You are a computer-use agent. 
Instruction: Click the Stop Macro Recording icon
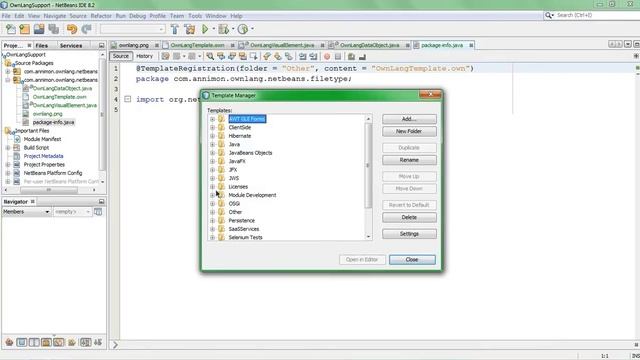(x=338, y=56)
